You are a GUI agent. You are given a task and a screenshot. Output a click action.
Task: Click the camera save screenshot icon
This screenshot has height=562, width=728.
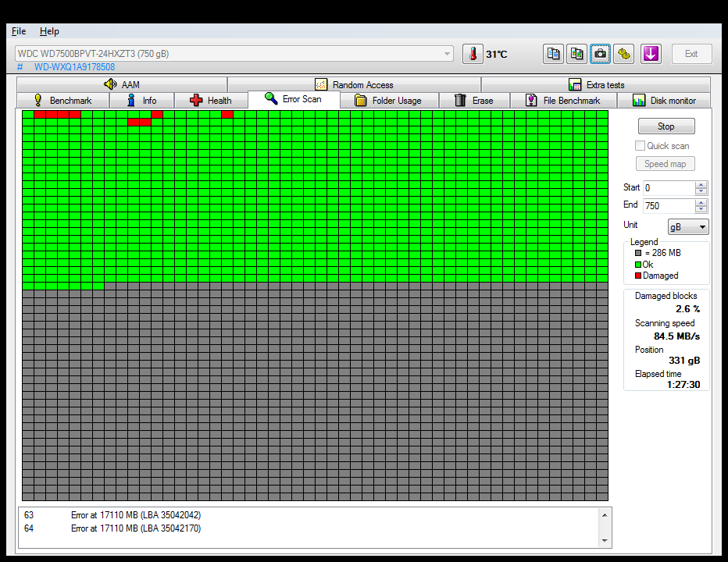point(600,54)
